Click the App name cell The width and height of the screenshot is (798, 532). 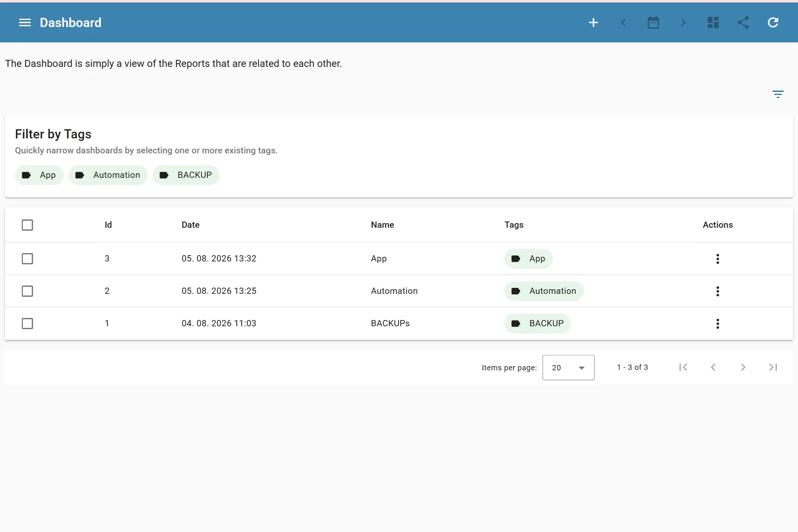coord(379,259)
